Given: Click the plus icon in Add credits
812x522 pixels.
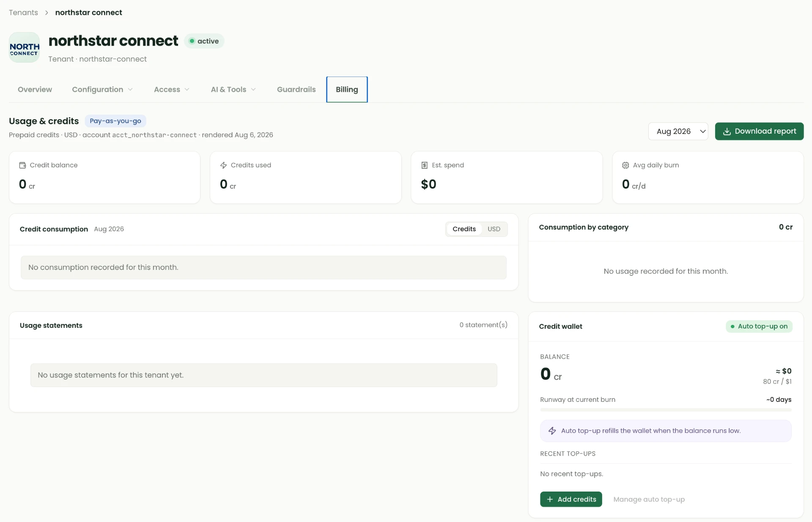Looking at the screenshot, I should coord(550,499).
